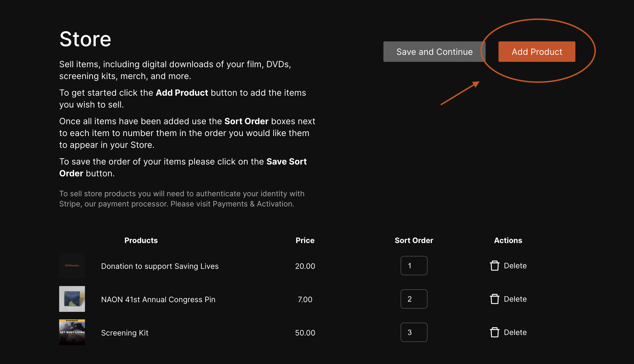Click the Add Product button
This screenshot has height=364, width=634.
pyautogui.click(x=537, y=52)
